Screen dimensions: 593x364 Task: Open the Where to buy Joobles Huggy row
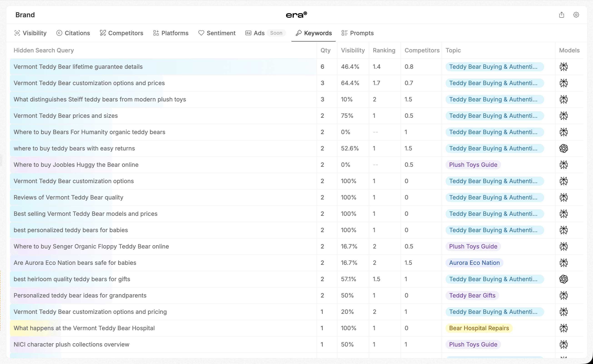[76, 165]
